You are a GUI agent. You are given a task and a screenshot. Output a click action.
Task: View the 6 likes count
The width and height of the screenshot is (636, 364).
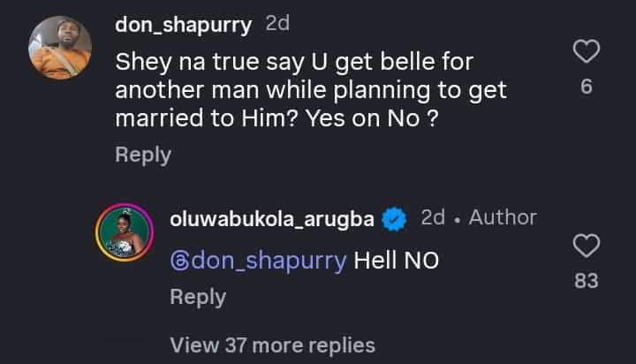[587, 88]
